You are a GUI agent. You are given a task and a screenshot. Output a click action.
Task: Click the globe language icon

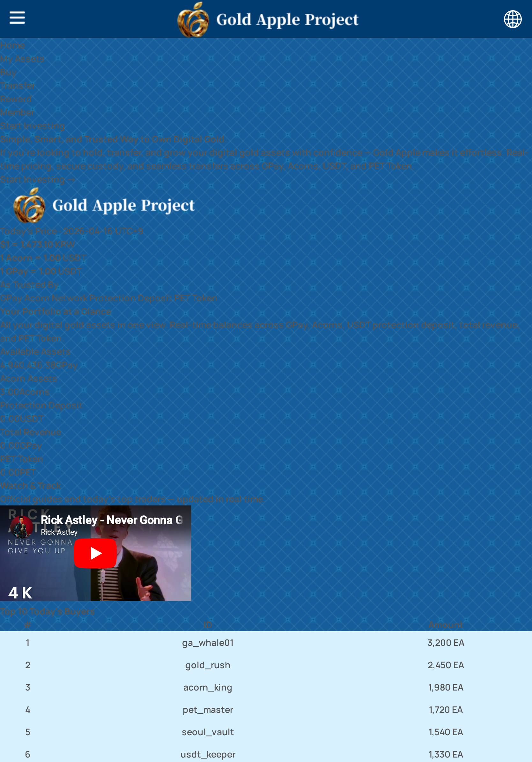(512, 19)
